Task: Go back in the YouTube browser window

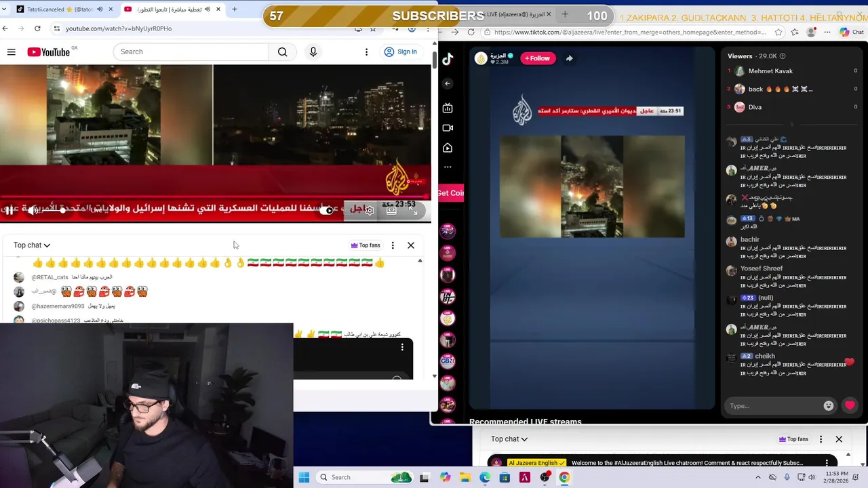Action: click(5, 28)
